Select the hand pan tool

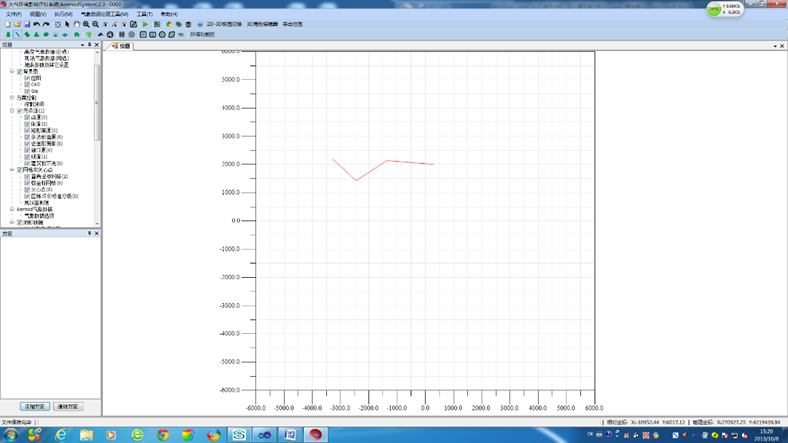[76, 24]
